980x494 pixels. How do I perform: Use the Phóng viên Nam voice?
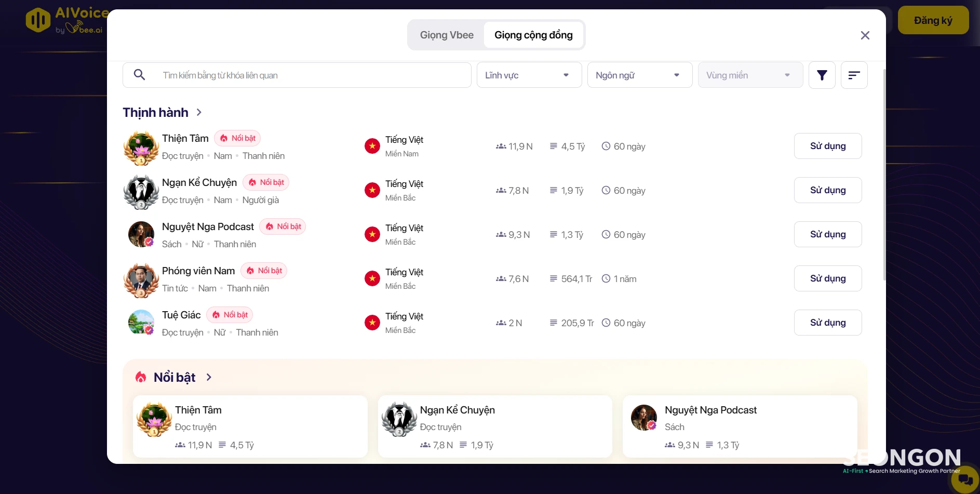pyautogui.click(x=828, y=278)
